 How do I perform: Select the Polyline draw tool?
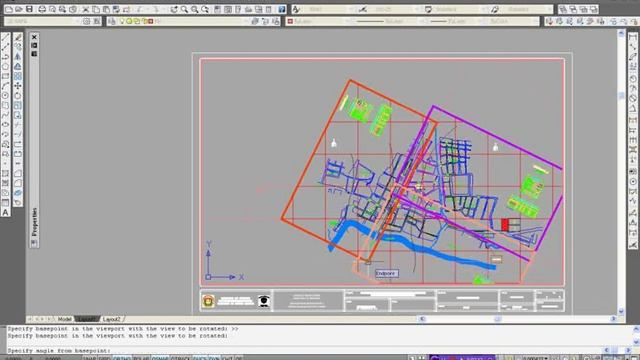pos(5,57)
